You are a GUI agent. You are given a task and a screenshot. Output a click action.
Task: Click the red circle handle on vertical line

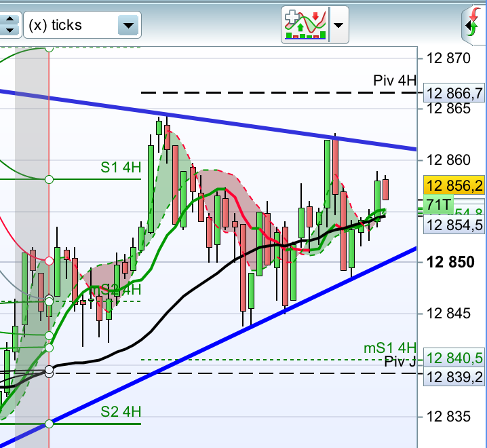coord(49,261)
